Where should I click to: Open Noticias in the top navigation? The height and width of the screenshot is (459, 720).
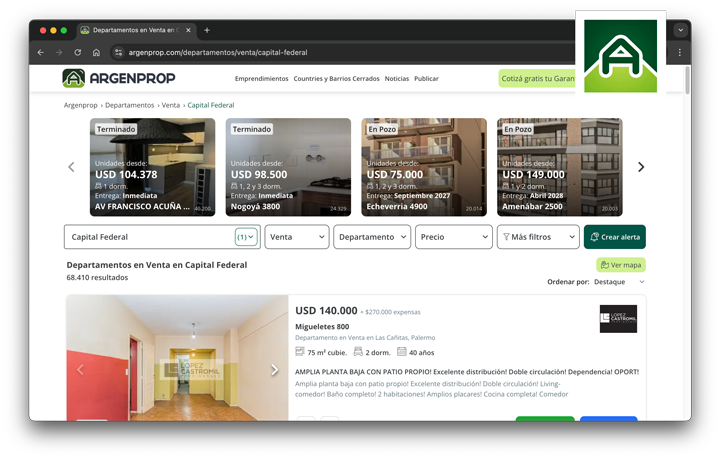[x=397, y=78]
